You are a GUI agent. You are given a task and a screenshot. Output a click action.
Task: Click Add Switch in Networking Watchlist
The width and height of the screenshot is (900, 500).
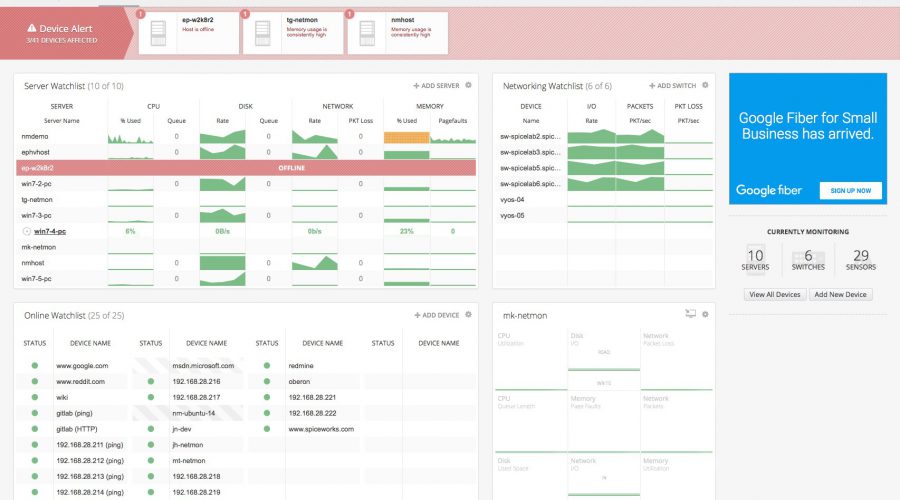(x=672, y=86)
